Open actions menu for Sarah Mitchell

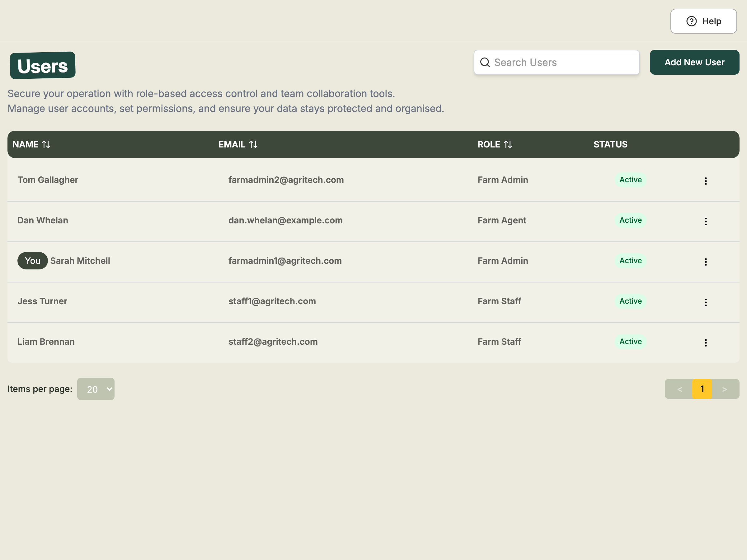pyautogui.click(x=706, y=262)
